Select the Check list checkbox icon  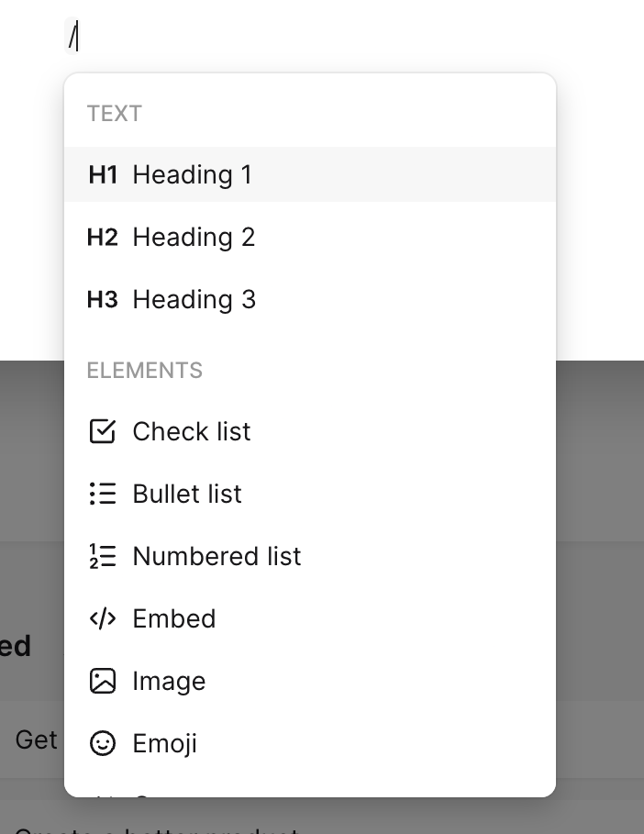(x=103, y=431)
